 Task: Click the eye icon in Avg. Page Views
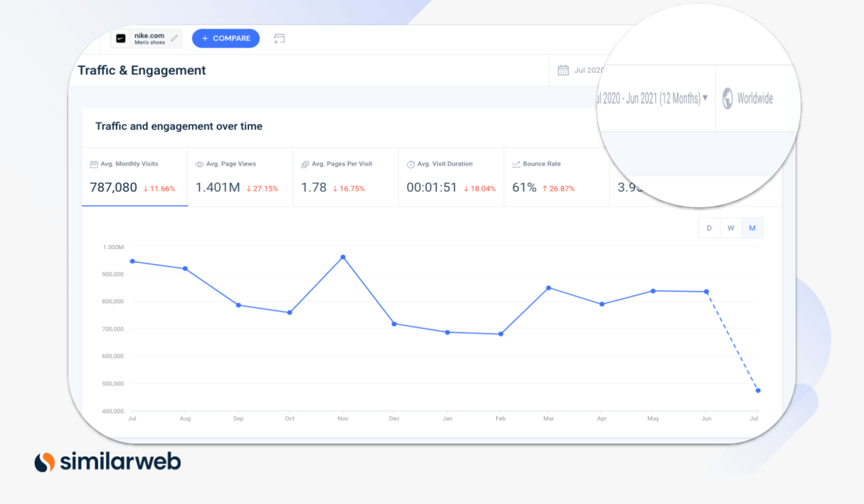[x=199, y=164]
